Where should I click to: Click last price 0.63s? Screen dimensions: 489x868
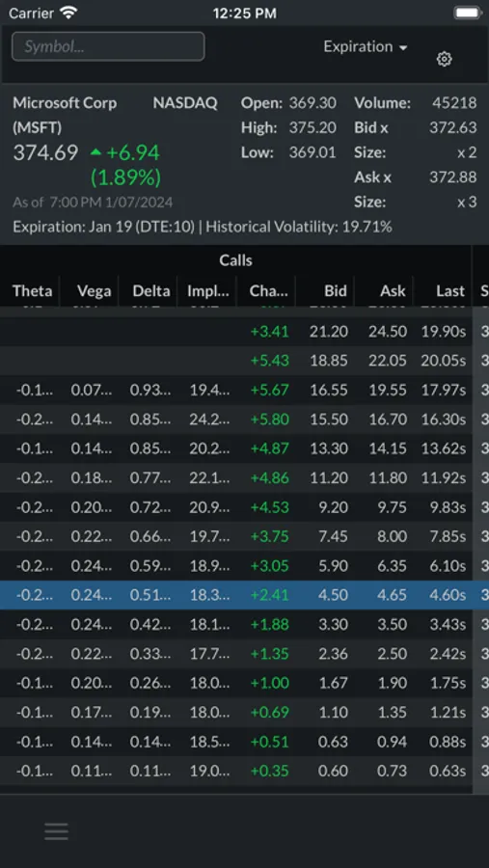coord(447,772)
